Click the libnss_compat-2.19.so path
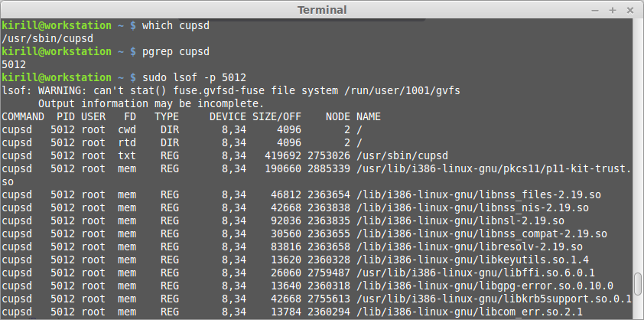 (481, 234)
